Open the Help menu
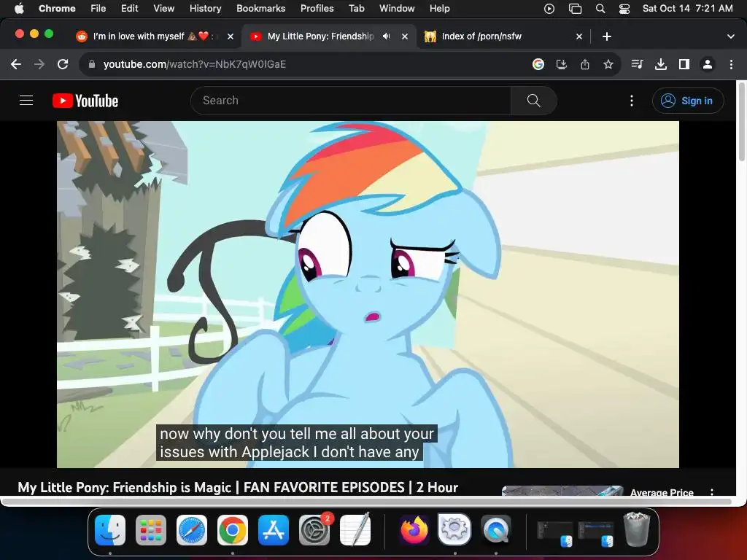Screen dimensions: 747x560 (439, 8)
